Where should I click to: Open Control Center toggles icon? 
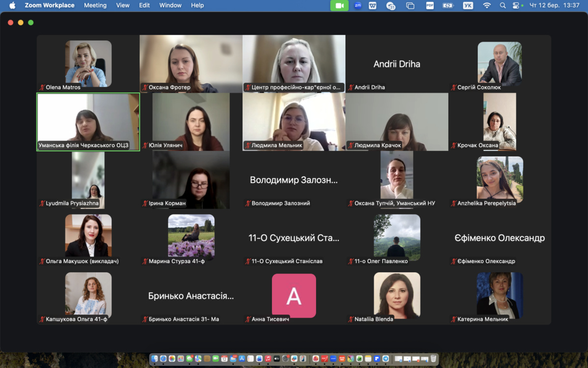(516, 5)
